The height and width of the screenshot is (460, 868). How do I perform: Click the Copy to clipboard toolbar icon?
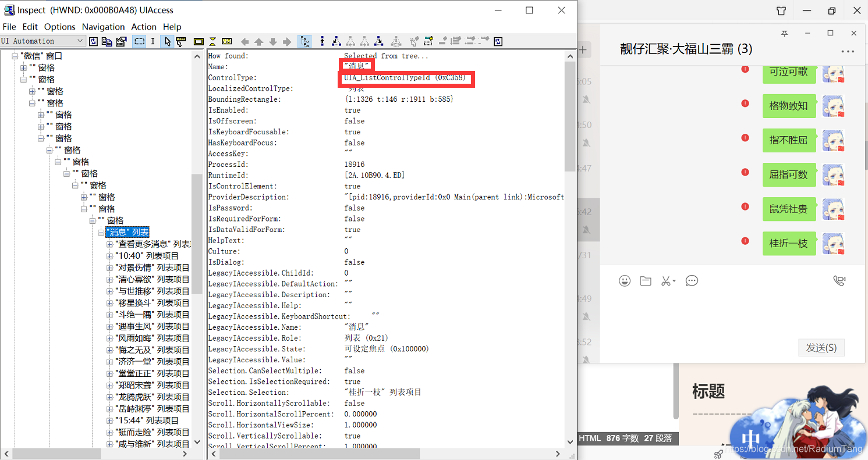tap(107, 41)
